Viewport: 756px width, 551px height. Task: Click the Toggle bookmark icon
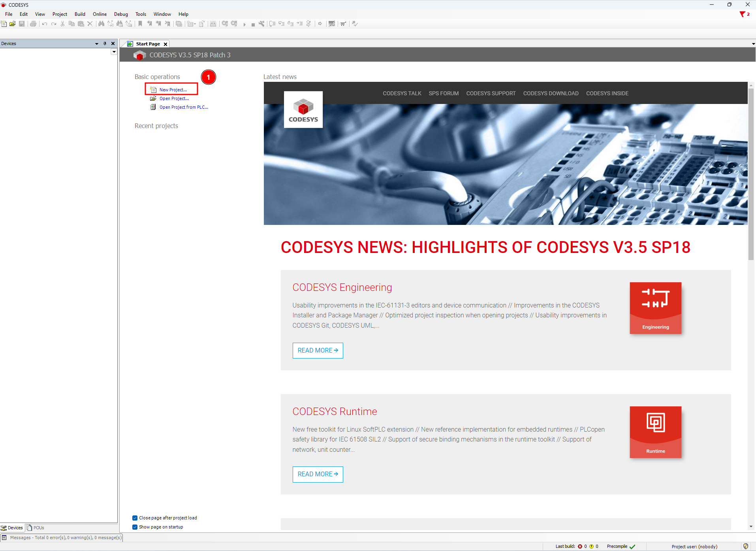point(140,24)
